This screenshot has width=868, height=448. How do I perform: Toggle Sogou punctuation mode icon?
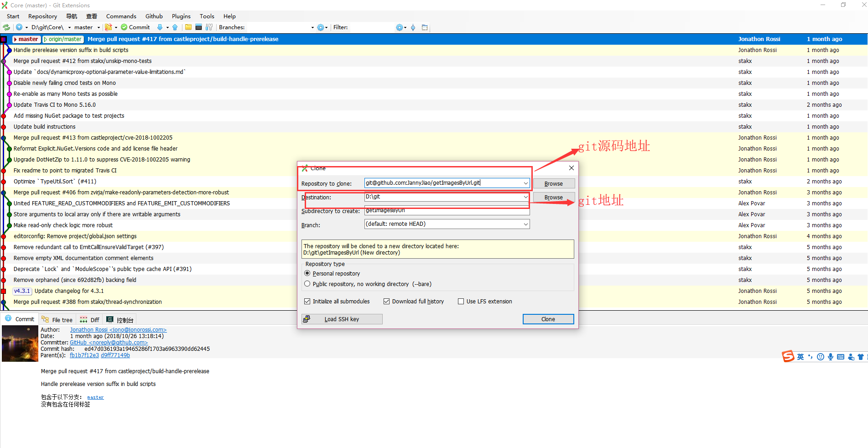tap(811, 357)
